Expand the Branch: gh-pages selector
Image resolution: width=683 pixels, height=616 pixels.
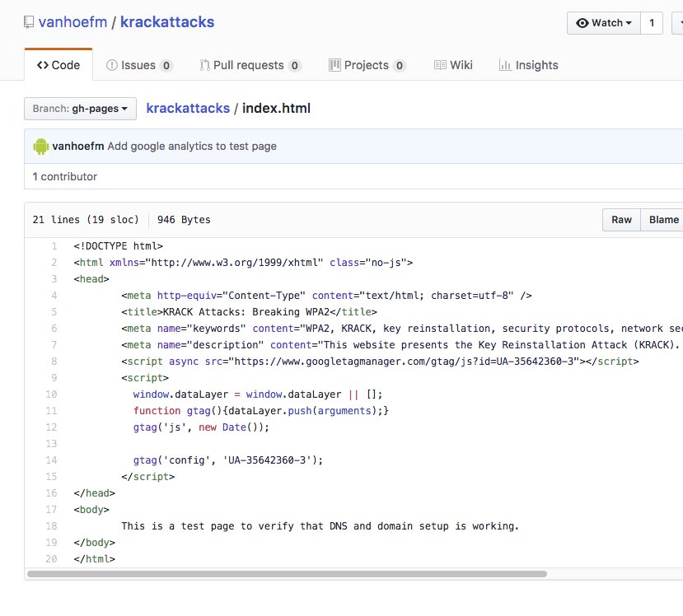80,109
